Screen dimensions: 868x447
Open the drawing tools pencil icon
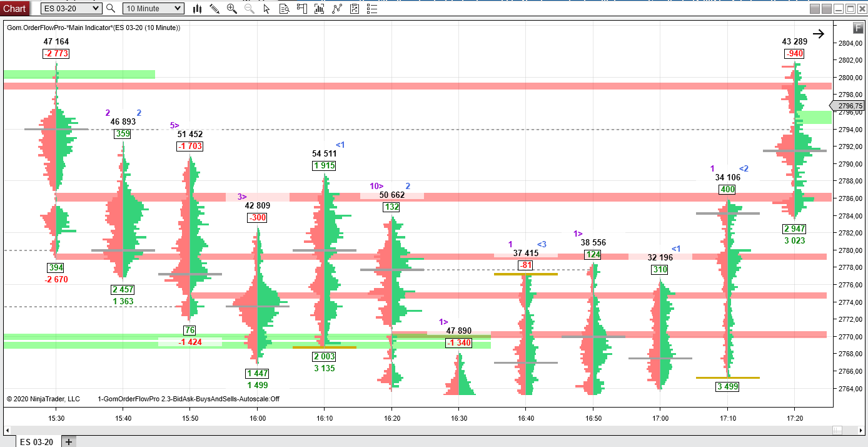coord(214,9)
